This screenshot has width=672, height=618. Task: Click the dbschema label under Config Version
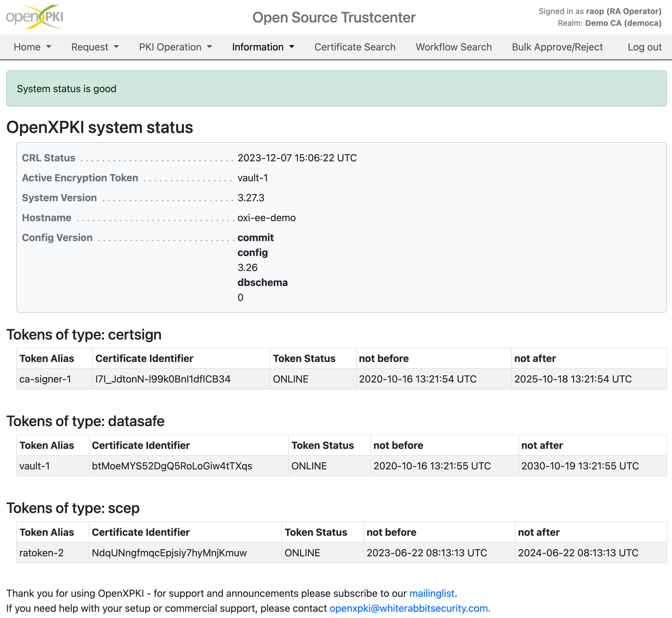263,283
